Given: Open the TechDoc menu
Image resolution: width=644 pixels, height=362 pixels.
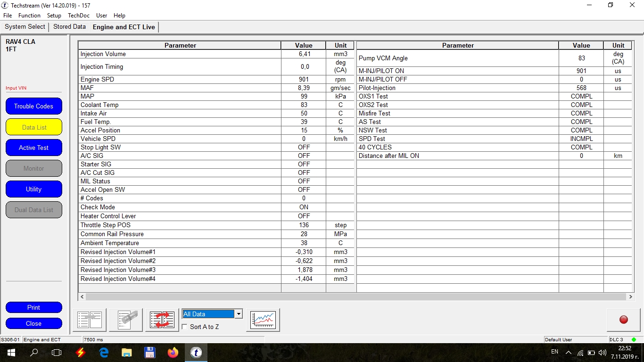Looking at the screenshot, I should (x=79, y=16).
